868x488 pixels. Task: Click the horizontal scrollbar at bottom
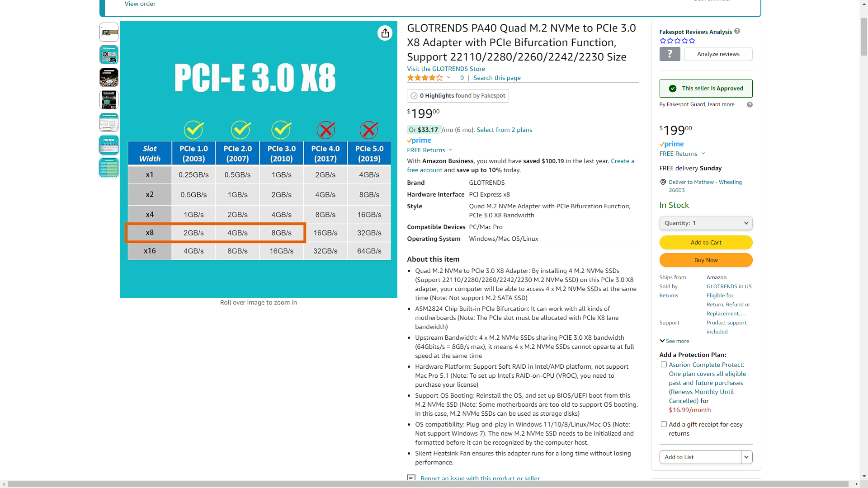pyautogui.click(x=428, y=484)
